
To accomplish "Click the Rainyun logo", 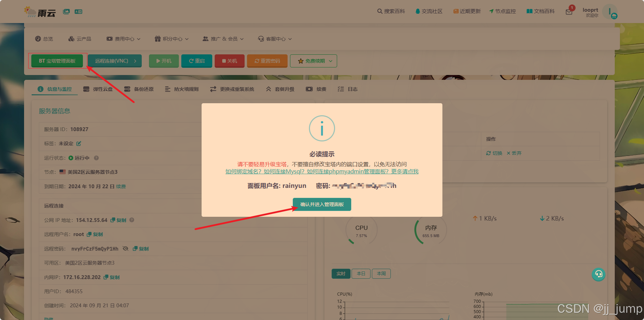I will coord(40,12).
